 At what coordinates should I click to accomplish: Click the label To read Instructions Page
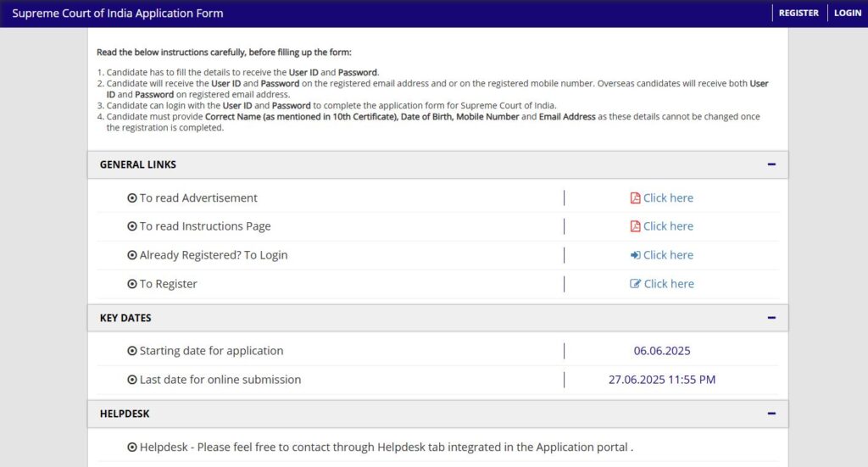pyautogui.click(x=205, y=226)
